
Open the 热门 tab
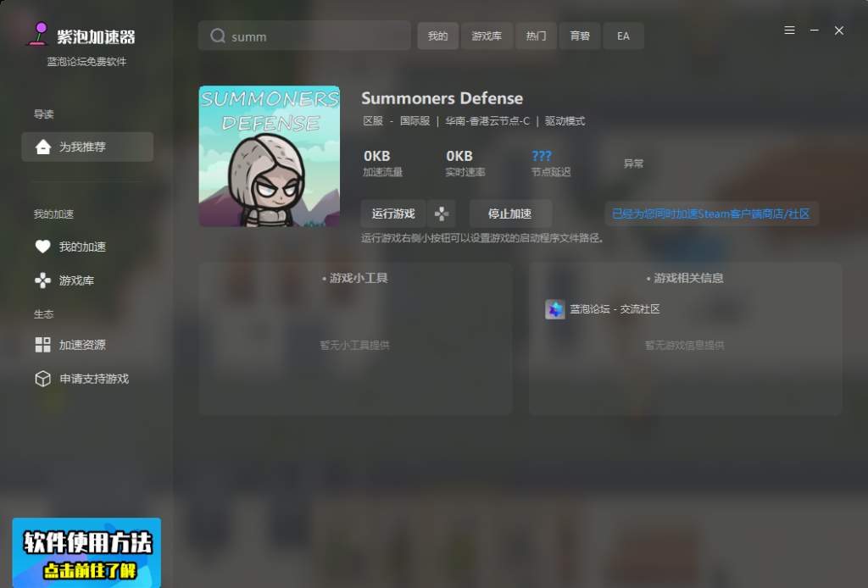(x=536, y=36)
